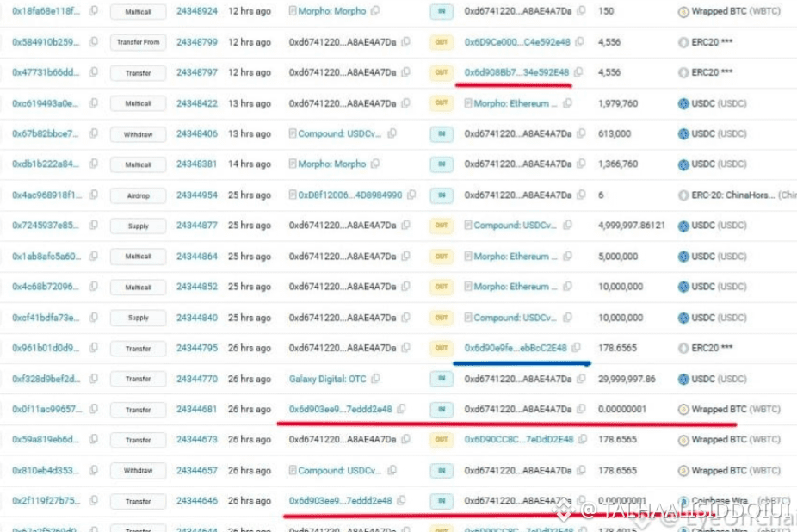Viewport: 797px width, 532px height.
Task: Copy transaction hash 0xf328d9bef2d
Action: 94,379
